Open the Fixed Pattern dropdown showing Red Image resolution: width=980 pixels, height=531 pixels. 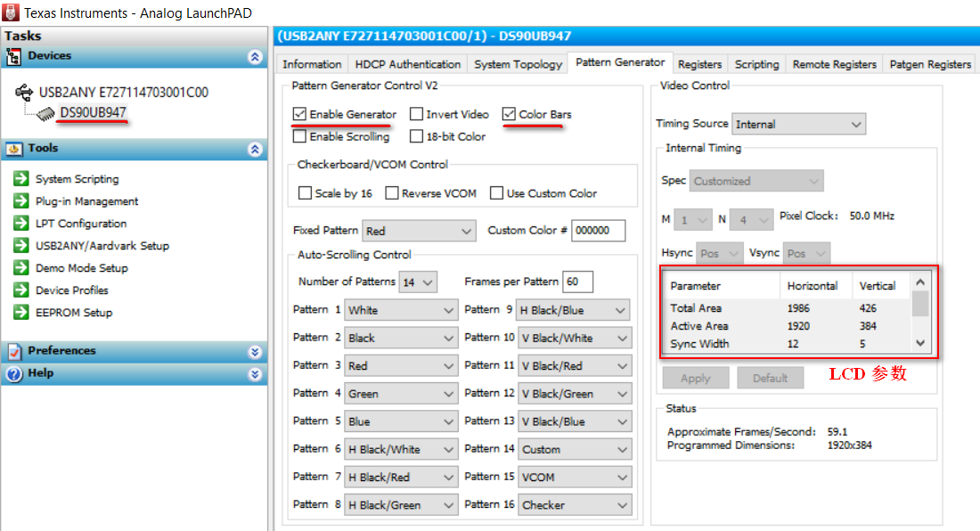coord(419,231)
